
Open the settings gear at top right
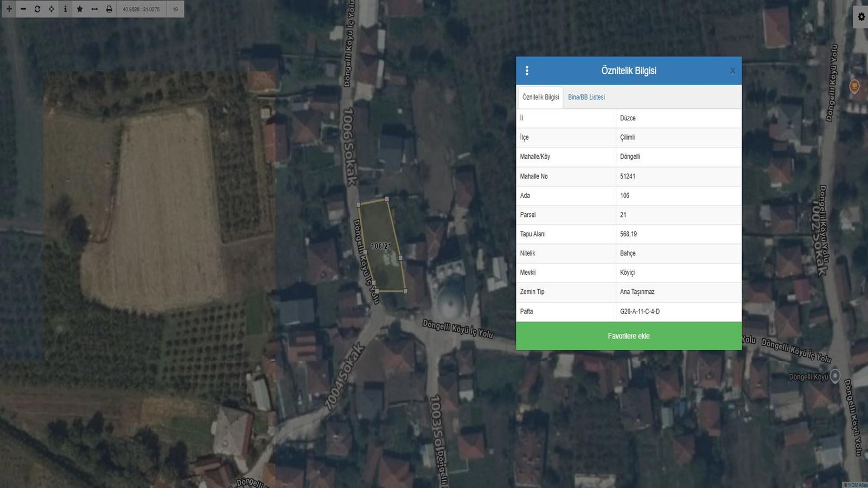861,17
